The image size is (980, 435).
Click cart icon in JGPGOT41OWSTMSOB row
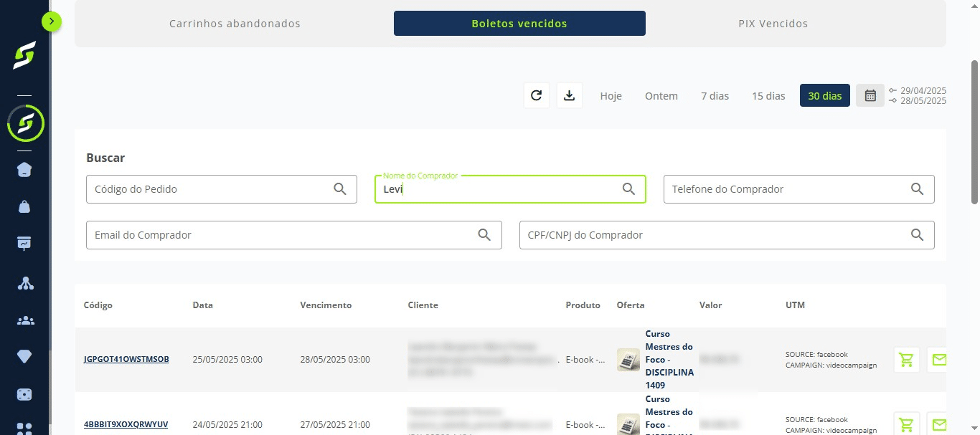pos(907,360)
